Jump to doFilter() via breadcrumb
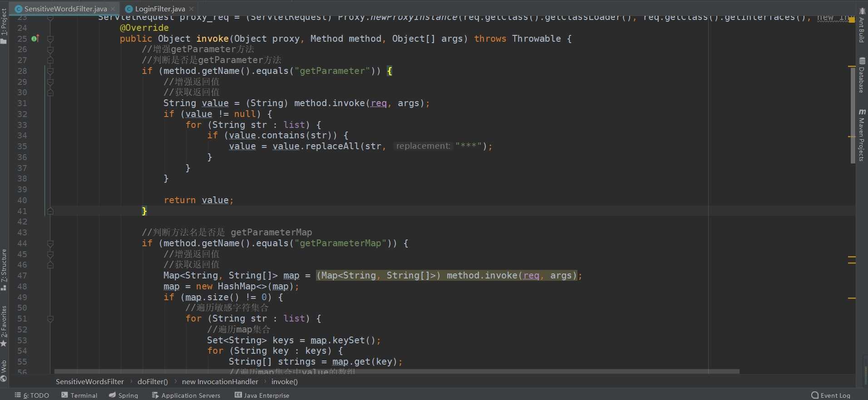Viewport: 868px width, 400px height. click(153, 382)
